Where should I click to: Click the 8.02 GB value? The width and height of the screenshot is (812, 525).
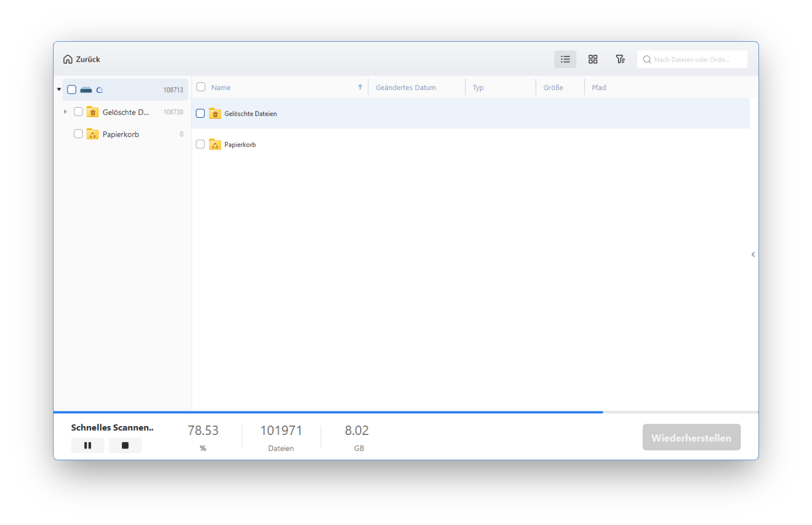(357, 431)
